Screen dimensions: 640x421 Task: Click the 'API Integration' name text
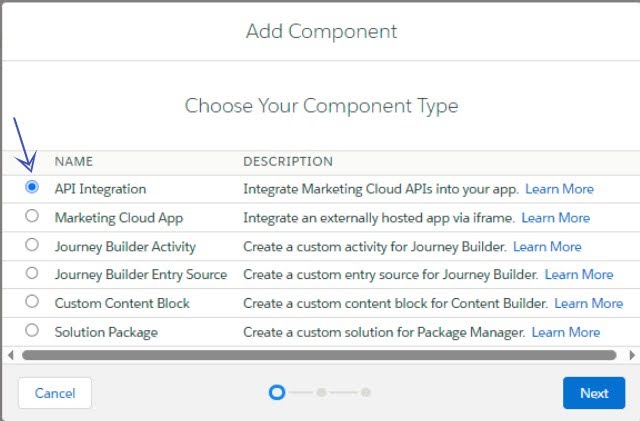point(100,189)
